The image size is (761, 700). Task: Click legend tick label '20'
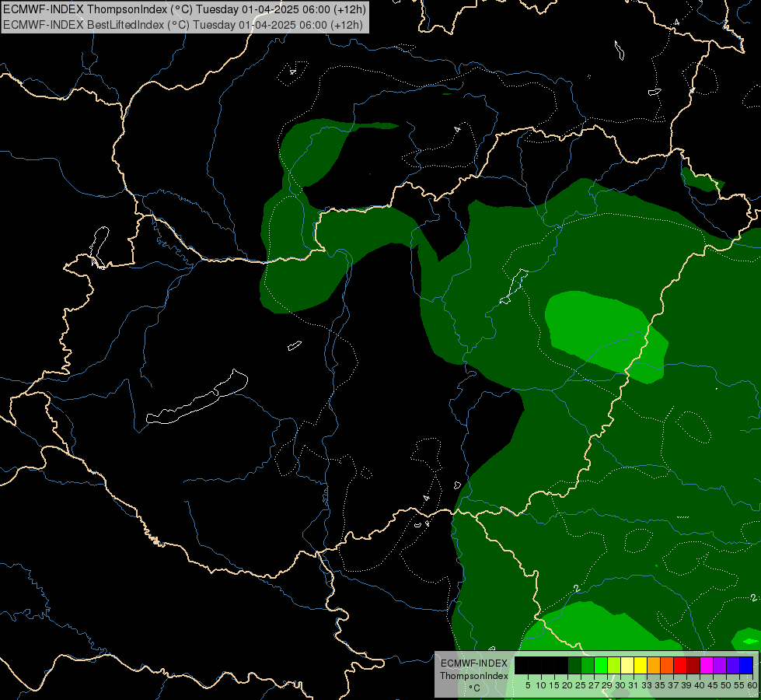point(567,685)
